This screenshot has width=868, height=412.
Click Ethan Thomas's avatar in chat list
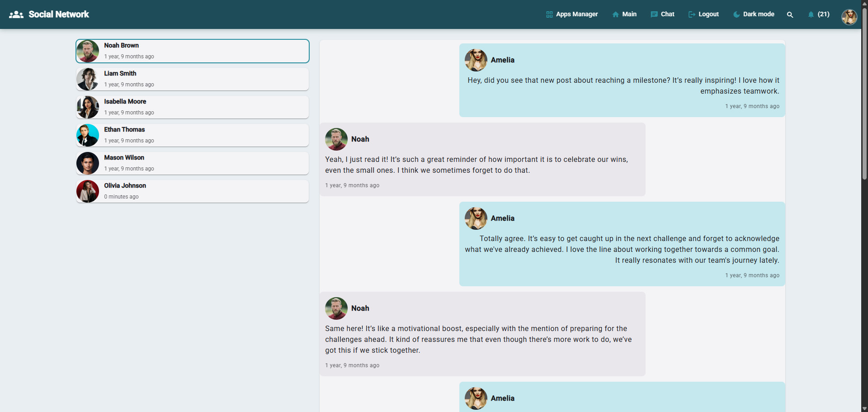pyautogui.click(x=88, y=135)
